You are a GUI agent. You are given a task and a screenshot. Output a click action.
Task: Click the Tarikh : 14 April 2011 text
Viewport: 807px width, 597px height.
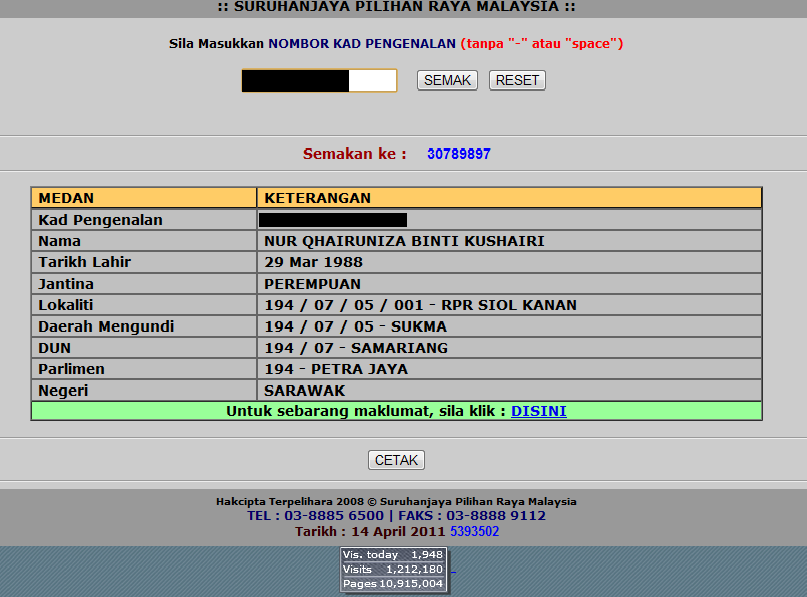[x=370, y=531]
